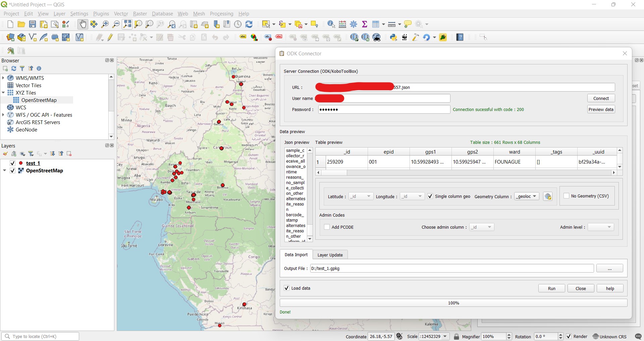Viewport: 644px width, 341px height.
Task: Click the Output File path field
Action: point(451,269)
